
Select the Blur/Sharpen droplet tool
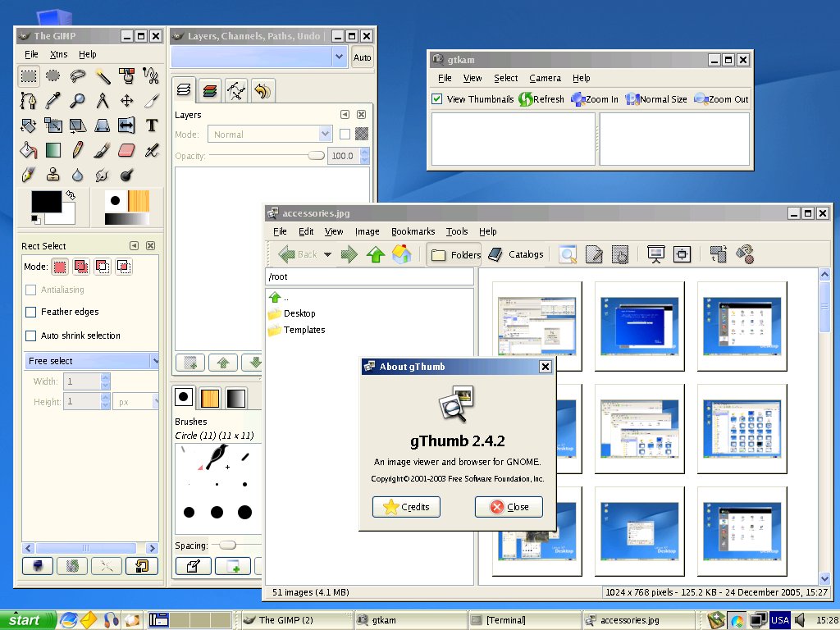78,175
